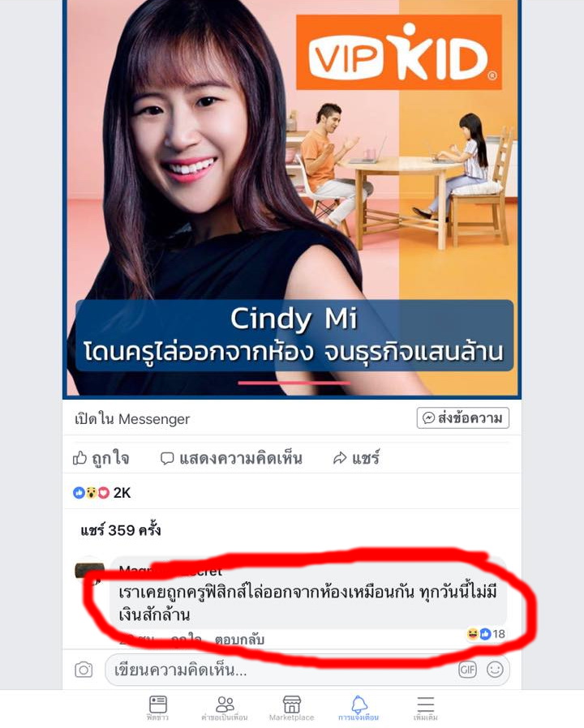The height and width of the screenshot is (728, 584).
Task: Open list of 359 shares
Action: pyautogui.click(x=120, y=529)
